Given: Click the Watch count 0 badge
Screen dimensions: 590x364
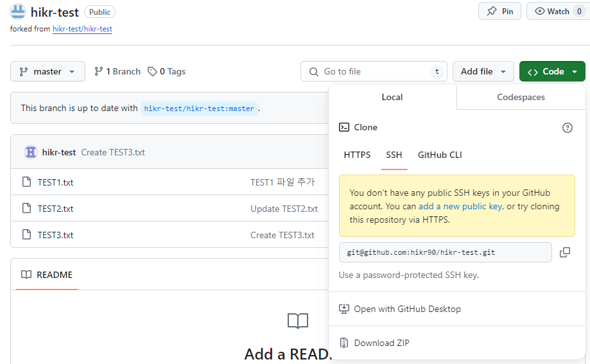Looking at the screenshot, I should pos(580,12).
